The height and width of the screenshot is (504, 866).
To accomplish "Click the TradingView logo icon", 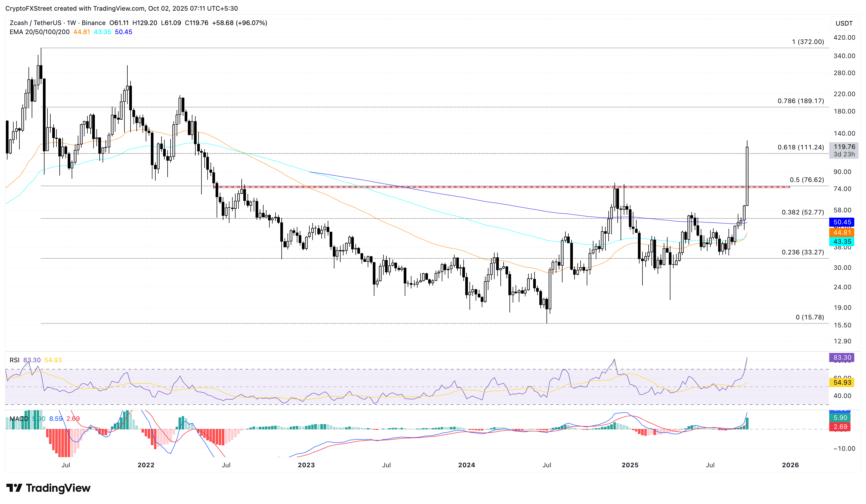I will pos(14,487).
